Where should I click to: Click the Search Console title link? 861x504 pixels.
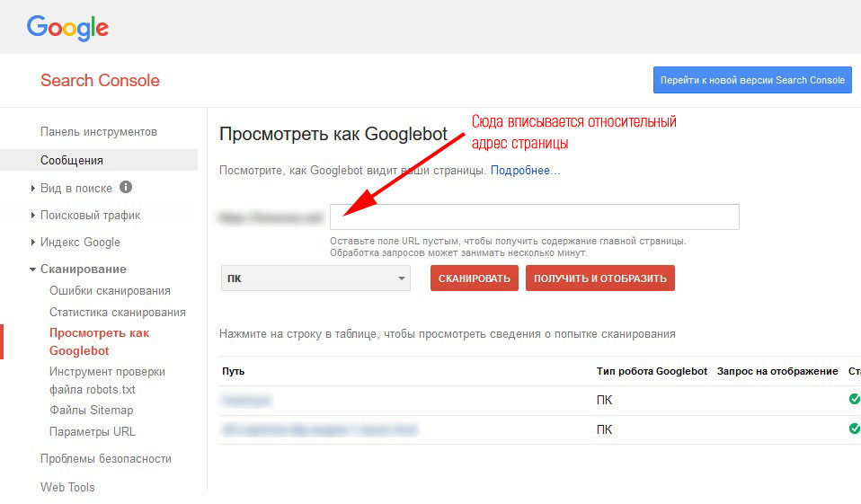(x=100, y=80)
